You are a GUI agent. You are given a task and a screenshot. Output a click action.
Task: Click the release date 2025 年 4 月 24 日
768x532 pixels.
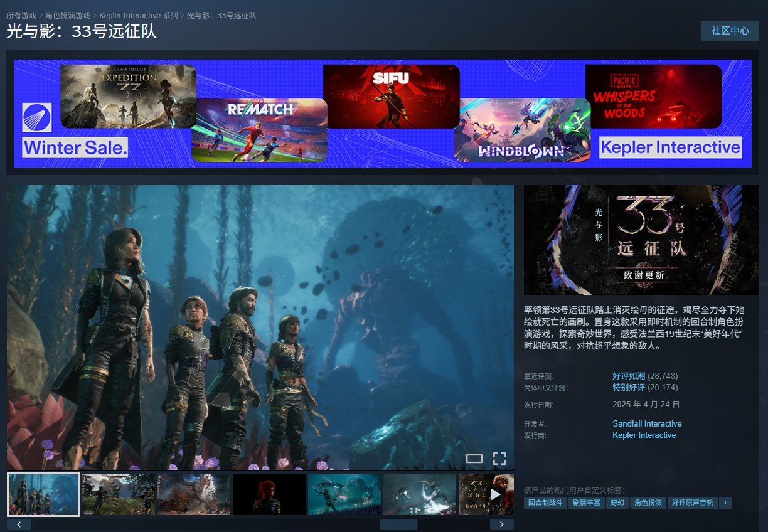(646, 404)
